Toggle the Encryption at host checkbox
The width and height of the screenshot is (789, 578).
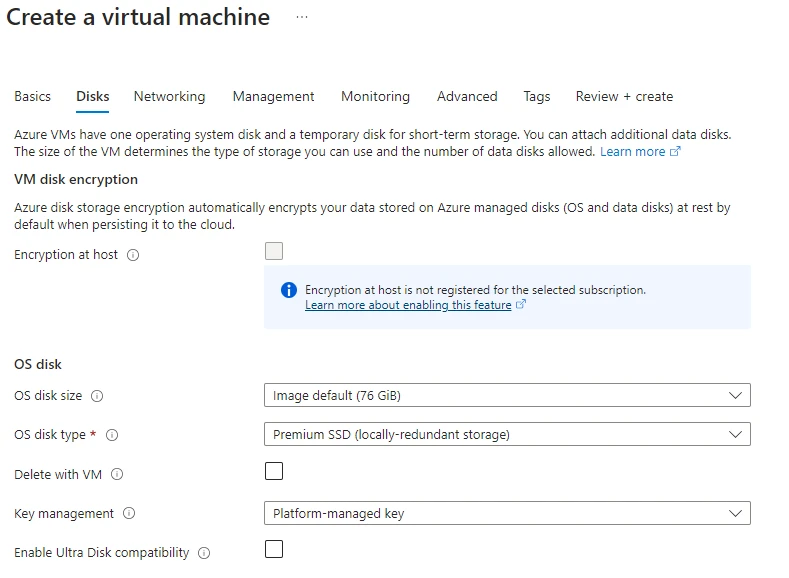(x=274, y=251)
